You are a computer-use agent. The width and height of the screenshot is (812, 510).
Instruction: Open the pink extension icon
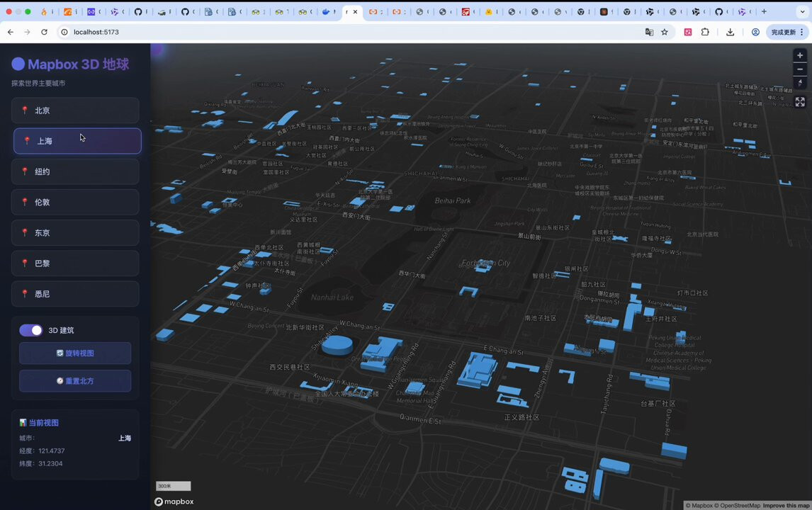coord(688,32)
